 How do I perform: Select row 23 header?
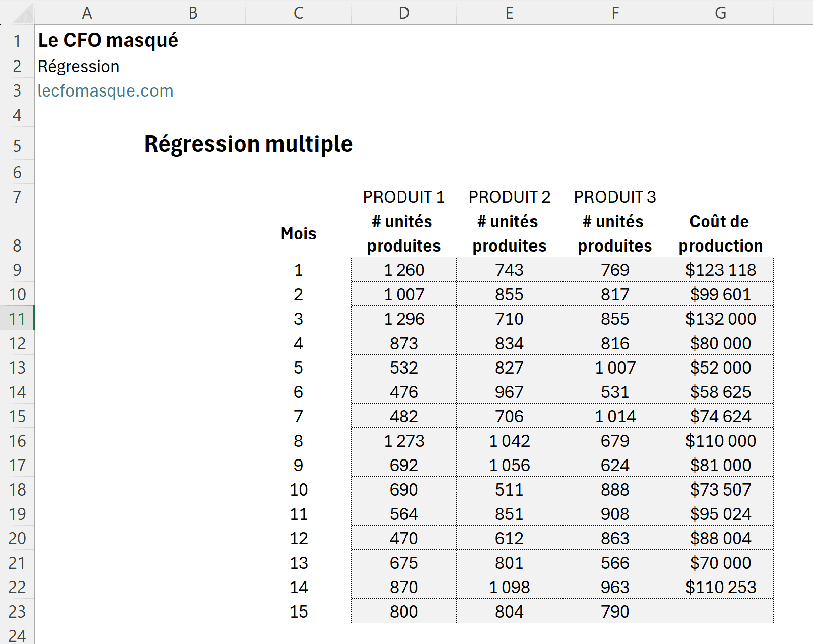pyautogui.click(x=17, y=611)
